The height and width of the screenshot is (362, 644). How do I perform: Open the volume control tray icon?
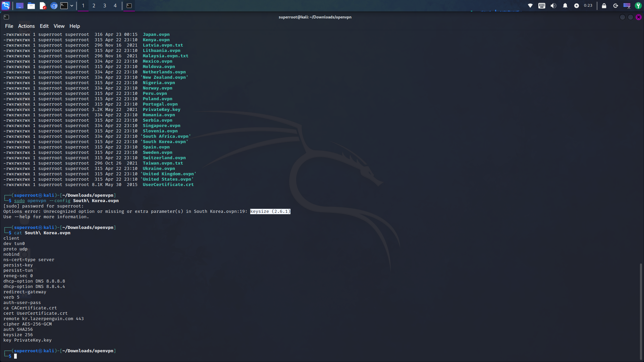click(553, 6)
